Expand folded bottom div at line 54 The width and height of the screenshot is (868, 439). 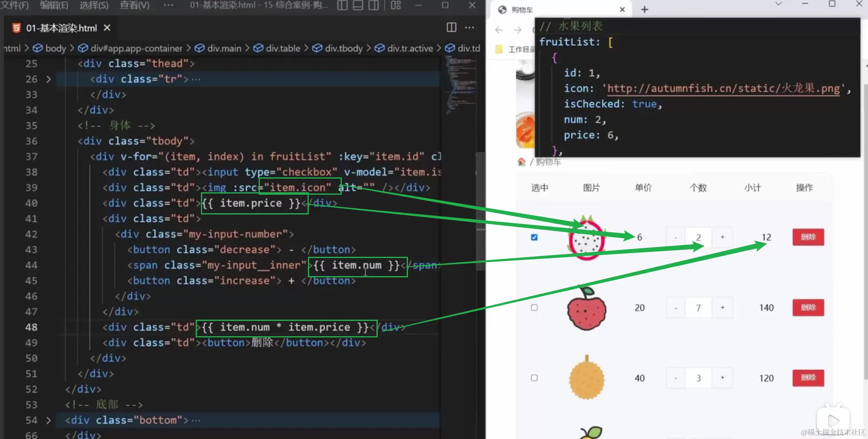tap(48, 420)
